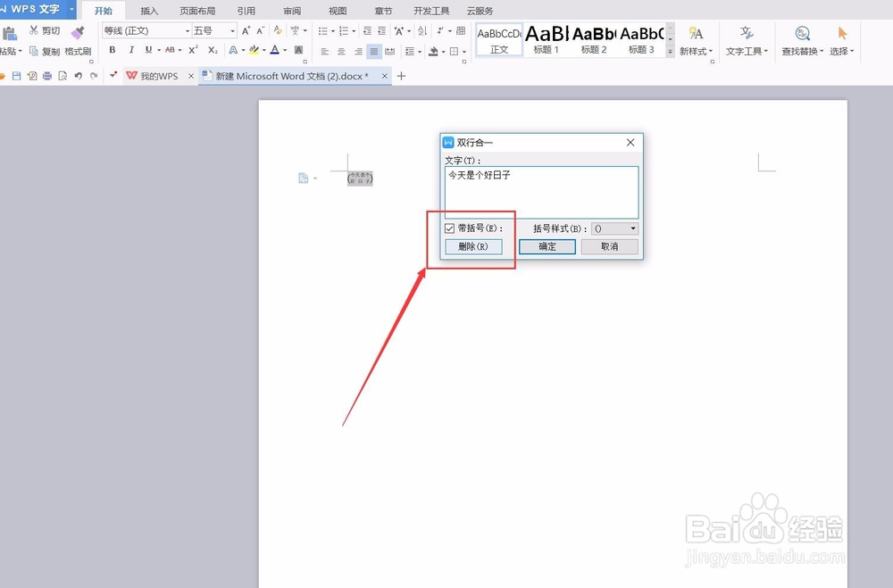893x588 pixels.
Task: Open the underline style dropdown arrow
Action: pos(159,50)
